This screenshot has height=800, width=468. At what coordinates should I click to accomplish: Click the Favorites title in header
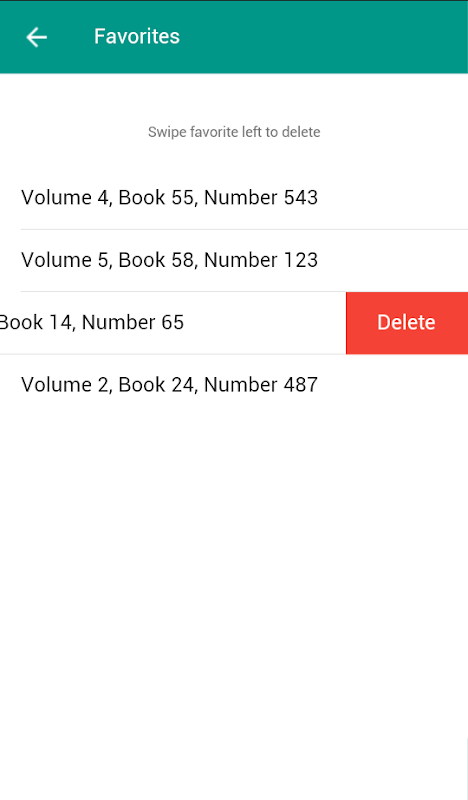coord(137,37)
